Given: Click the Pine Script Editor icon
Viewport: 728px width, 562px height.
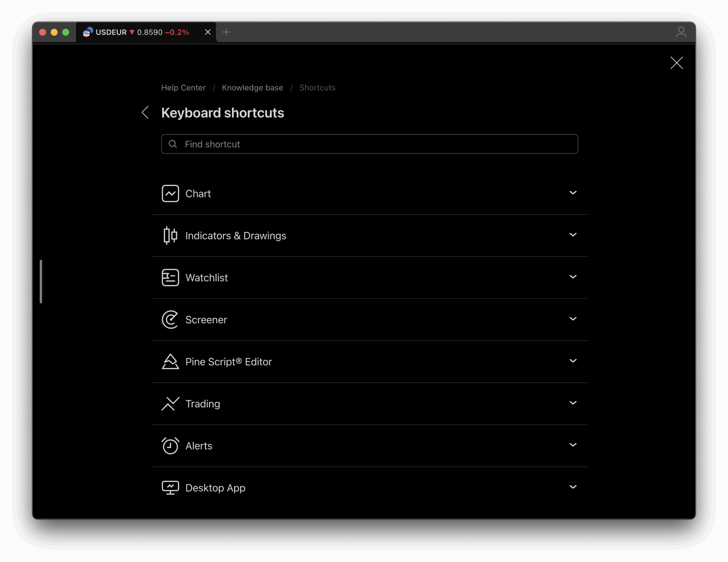Looking at the screenshot, I should coord(170,362).
